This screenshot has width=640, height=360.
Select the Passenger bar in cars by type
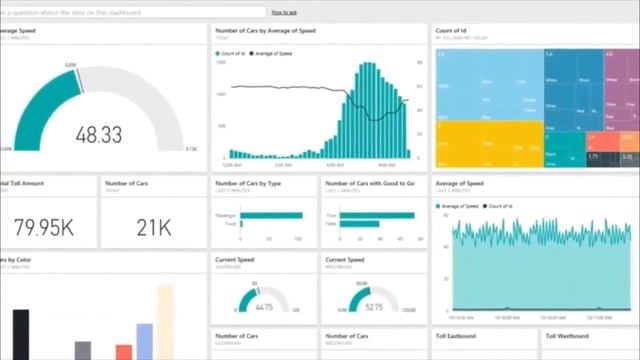point(271,216)
